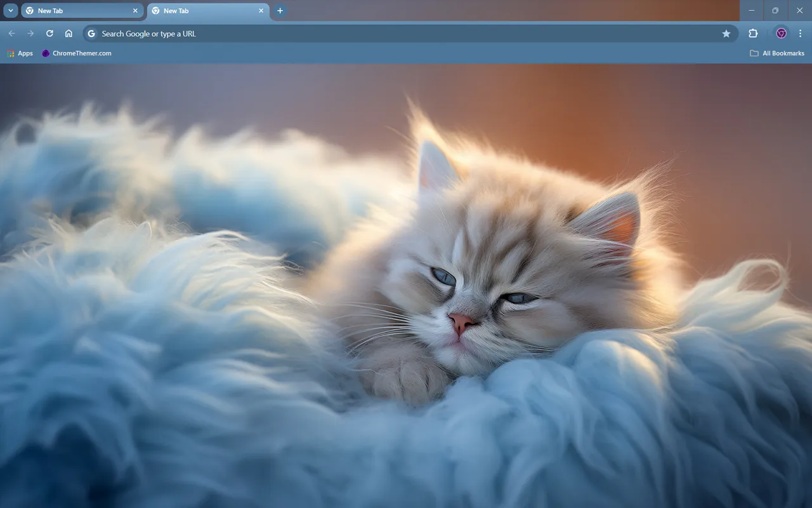Open the ChromeThemer.com bookmark
This screenshot has width=812, height=508.
coord(76,53)
